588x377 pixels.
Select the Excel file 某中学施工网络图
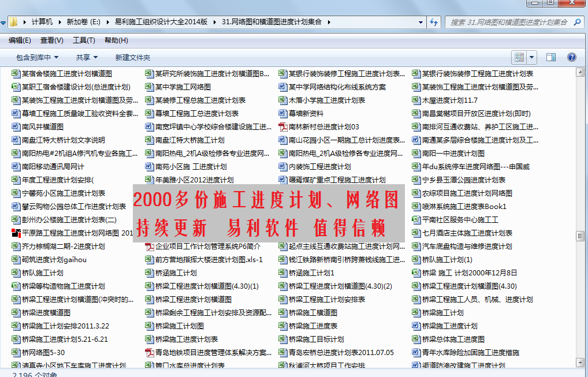[x=183, y=87]
